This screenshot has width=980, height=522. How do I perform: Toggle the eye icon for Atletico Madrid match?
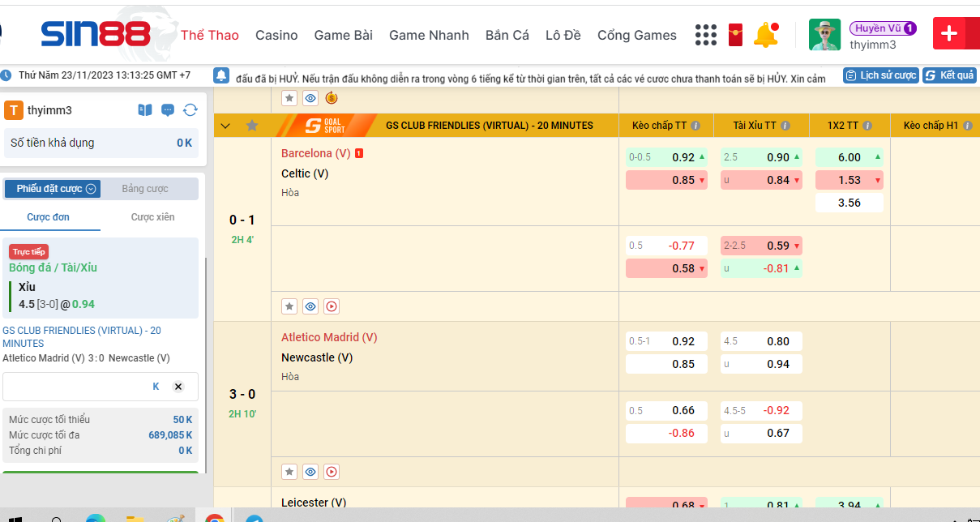click(x=310, y=472)
